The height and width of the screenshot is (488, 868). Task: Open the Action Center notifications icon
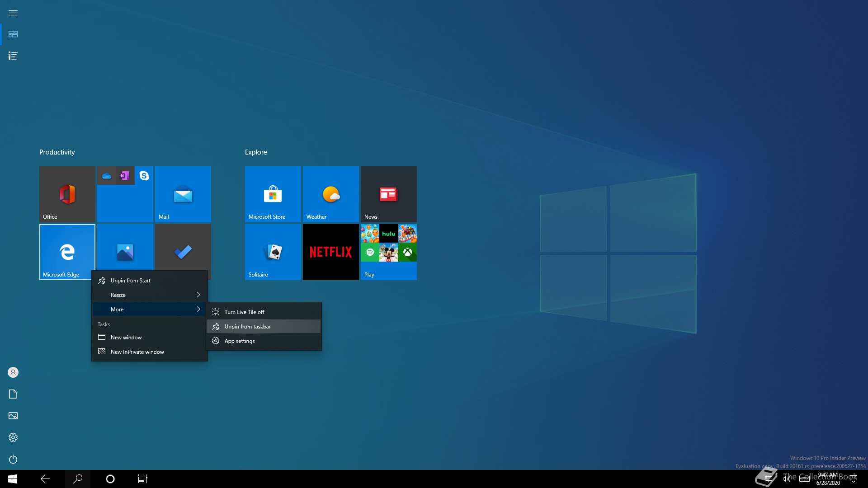[x=854, y=479]
